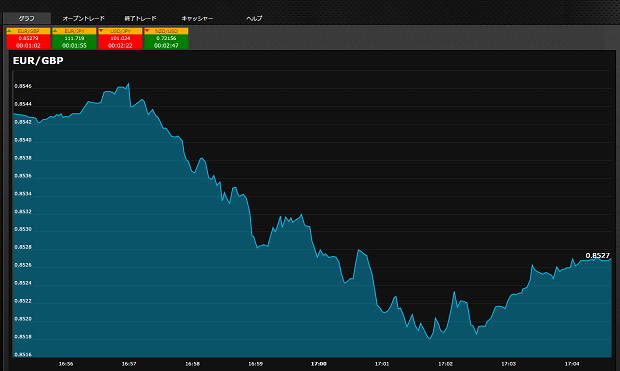Open the キャッシャー tab

(197, 18)
